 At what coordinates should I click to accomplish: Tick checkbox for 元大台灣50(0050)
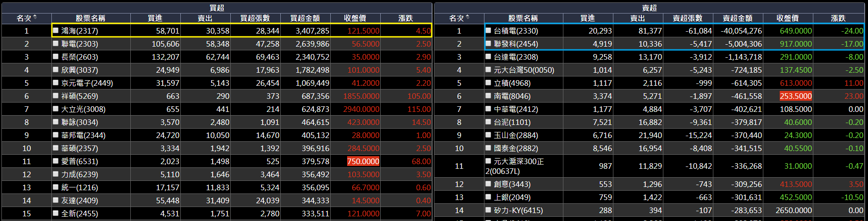pos(489,69)
